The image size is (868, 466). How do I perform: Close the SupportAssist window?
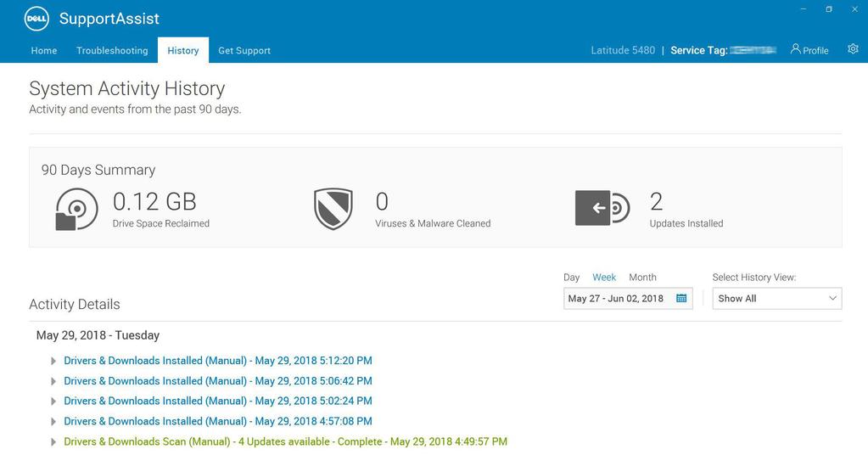click(854, 9)
